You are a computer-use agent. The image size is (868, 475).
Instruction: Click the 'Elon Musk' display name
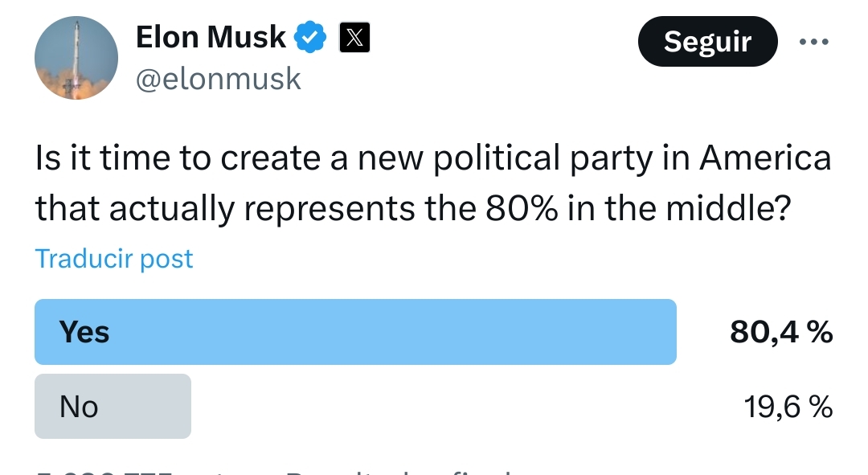click(211, 37)
